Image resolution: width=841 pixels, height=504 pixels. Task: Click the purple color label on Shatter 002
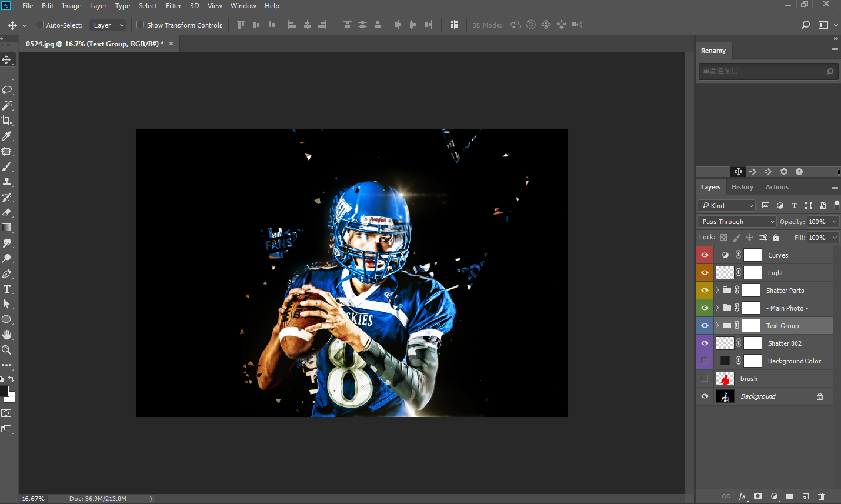tap(705, 343)
